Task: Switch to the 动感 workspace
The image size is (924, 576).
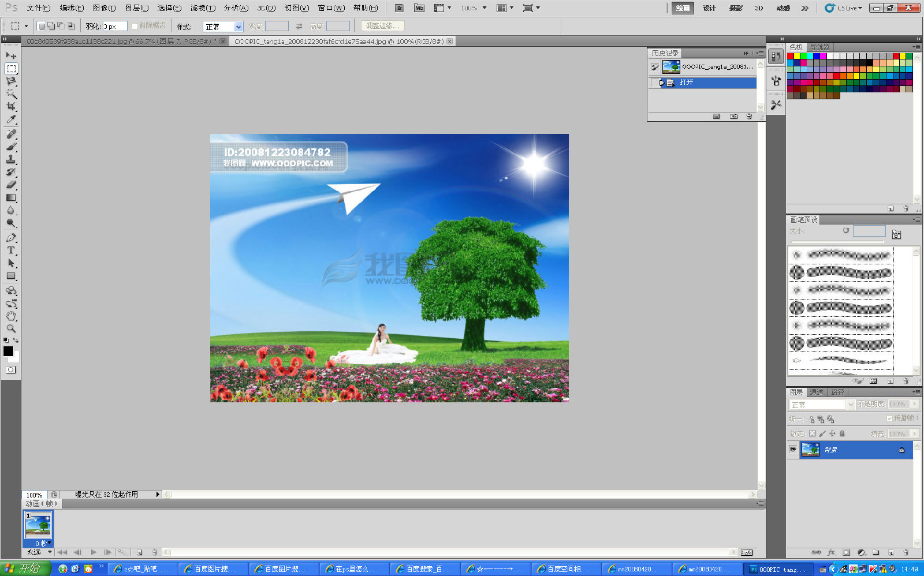Action: coord(783,8)
